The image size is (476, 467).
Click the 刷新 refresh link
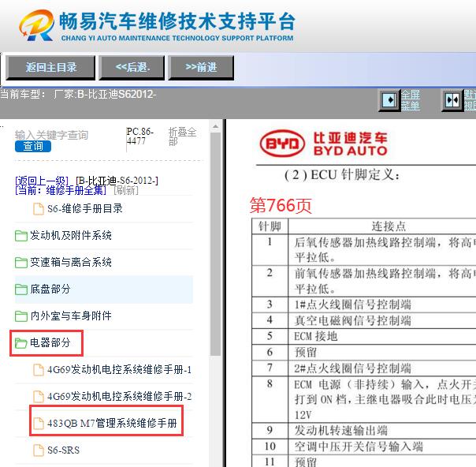126,190
